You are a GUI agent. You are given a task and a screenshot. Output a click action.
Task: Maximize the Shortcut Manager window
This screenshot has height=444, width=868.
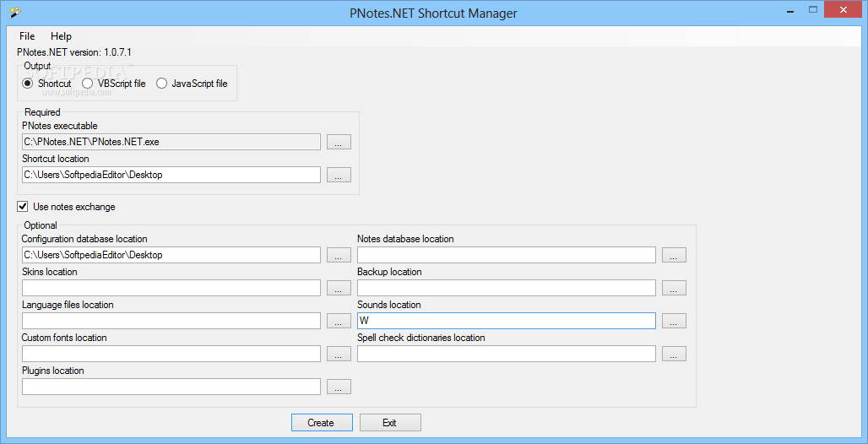click(812, 10)
